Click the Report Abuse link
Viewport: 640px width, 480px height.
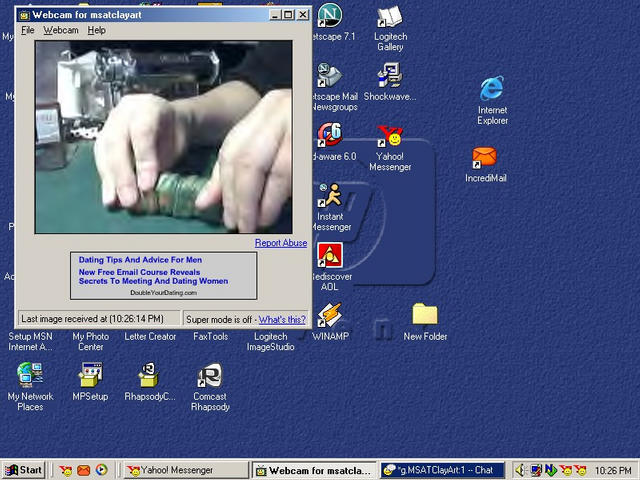tap(281, 243)
